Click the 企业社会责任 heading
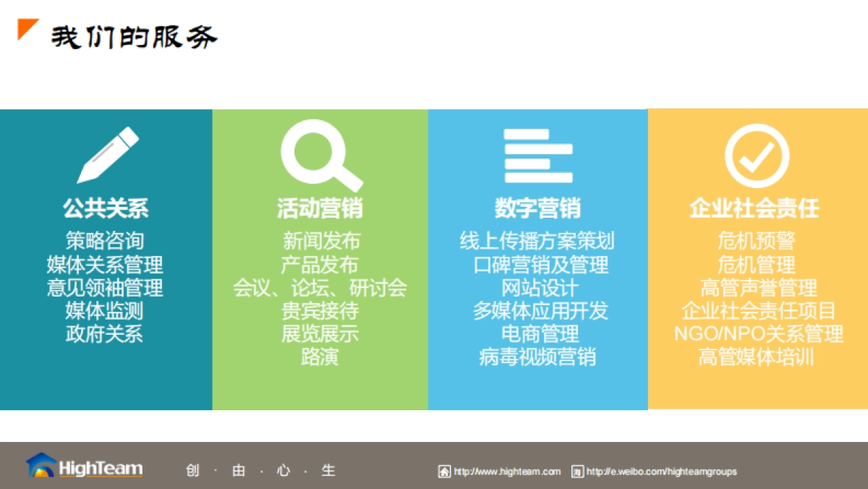The image size is (868, 489). tap(754, 208)
